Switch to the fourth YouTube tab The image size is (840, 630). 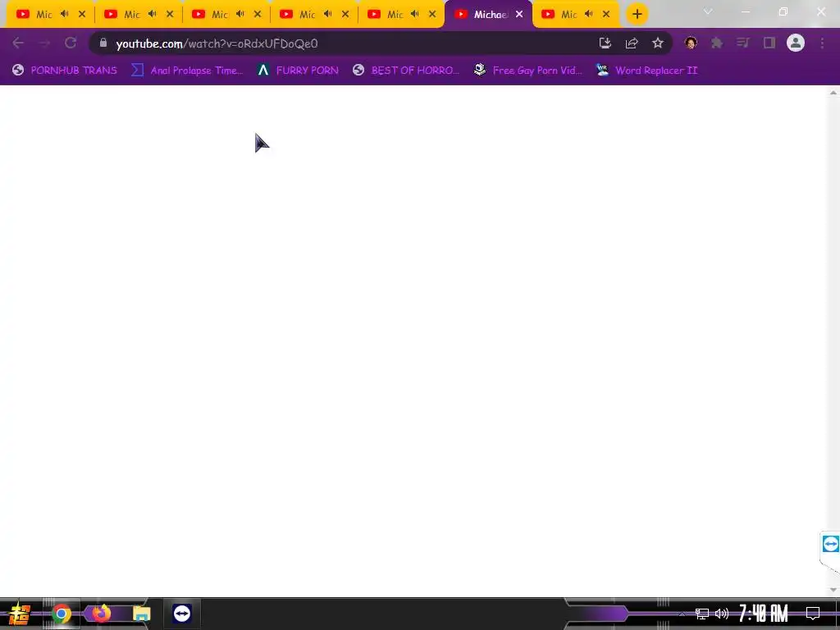(313, 15)
